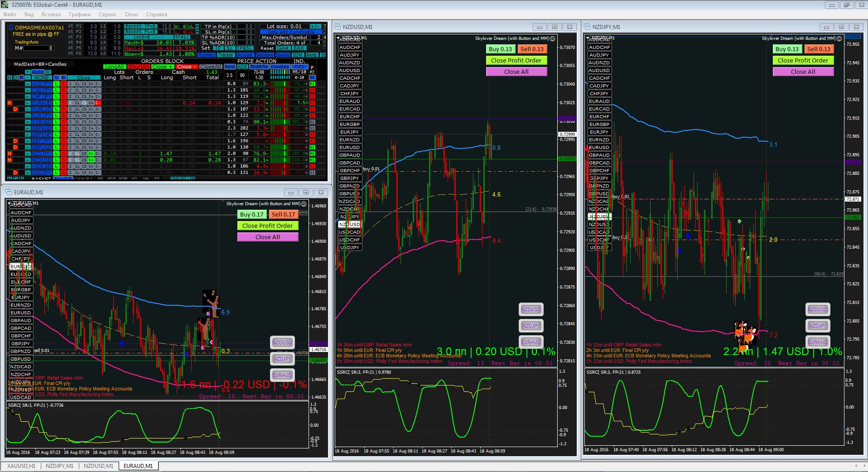Screen dimensions: 868x472
Task: Click the smiley face in NZDUSD chart header
Action: [552, 39]
